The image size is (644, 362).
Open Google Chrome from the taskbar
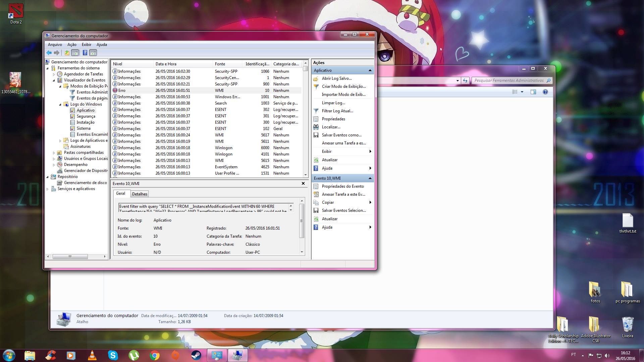155,355
